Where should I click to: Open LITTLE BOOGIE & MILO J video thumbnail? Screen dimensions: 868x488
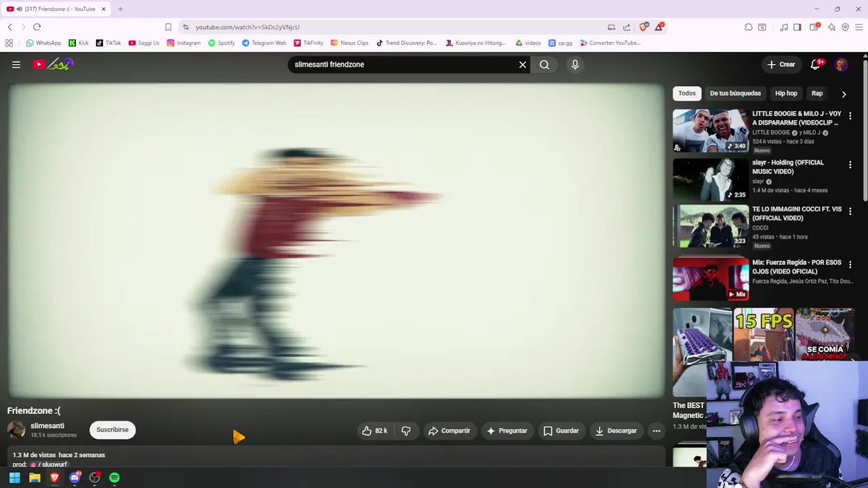coord(711,131)
